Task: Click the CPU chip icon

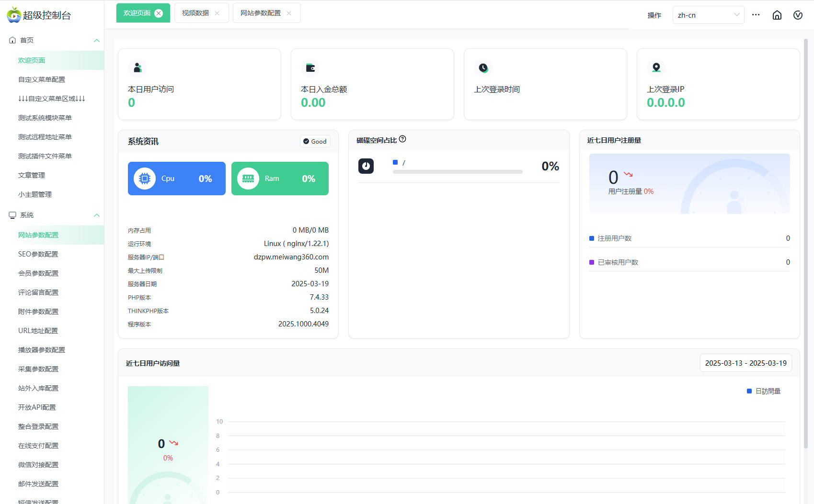Action: click(144, 179)
